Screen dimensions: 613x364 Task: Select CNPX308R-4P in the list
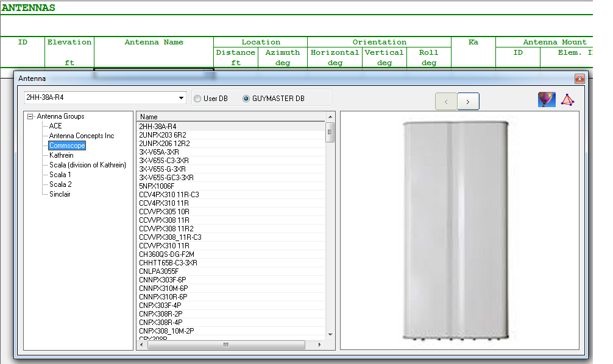tap(231, 322)
